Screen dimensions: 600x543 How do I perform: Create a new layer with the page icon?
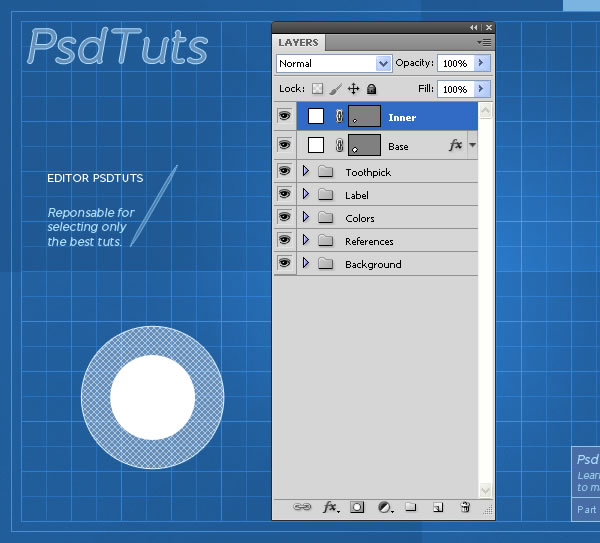tap(438, 507)
